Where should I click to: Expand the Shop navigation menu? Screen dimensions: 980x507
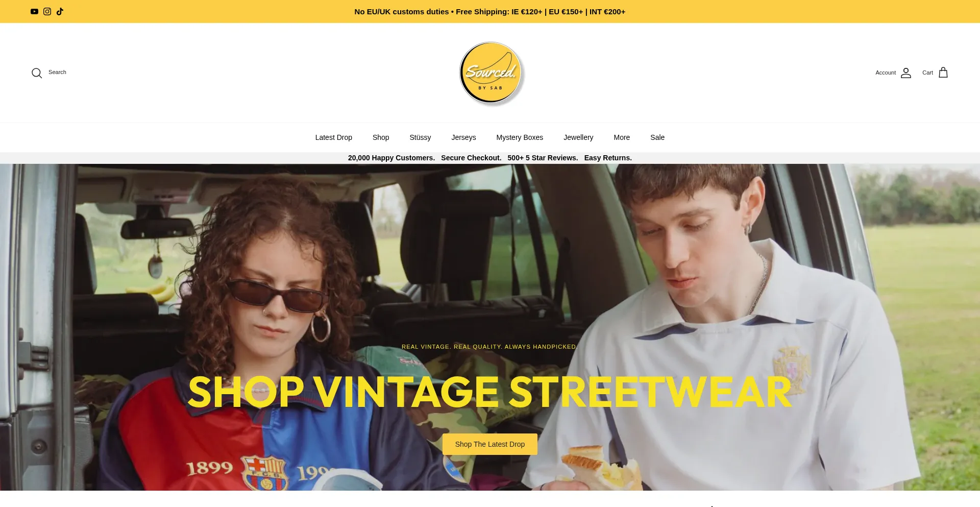[x=381, y=137]
